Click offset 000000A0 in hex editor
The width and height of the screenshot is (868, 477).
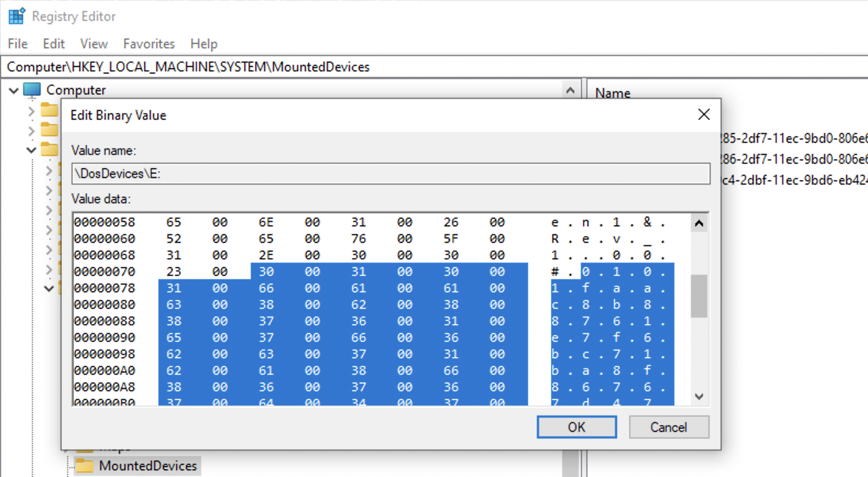pyautogui.click(x=105, y=370)
